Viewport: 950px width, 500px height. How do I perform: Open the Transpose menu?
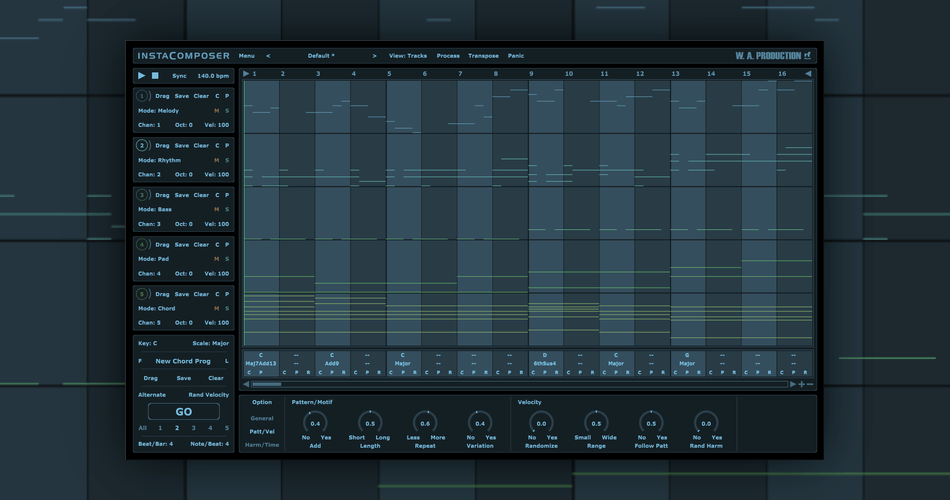(x=483, y=56)
